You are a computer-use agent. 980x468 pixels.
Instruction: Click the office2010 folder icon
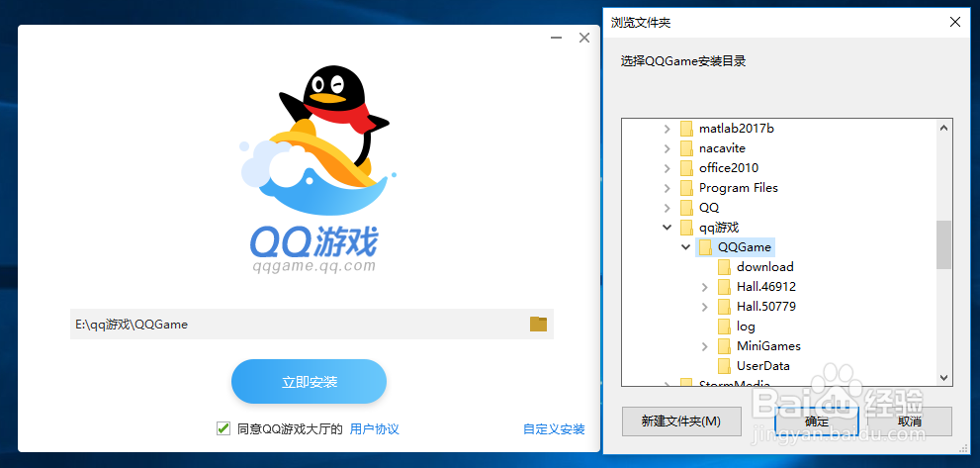click(x=686, y=168)
